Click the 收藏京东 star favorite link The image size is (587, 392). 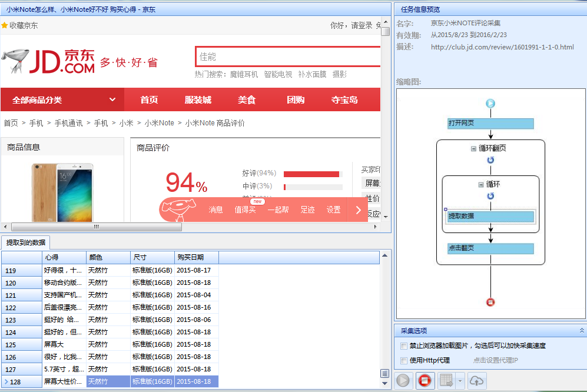[x=19, y=25]
